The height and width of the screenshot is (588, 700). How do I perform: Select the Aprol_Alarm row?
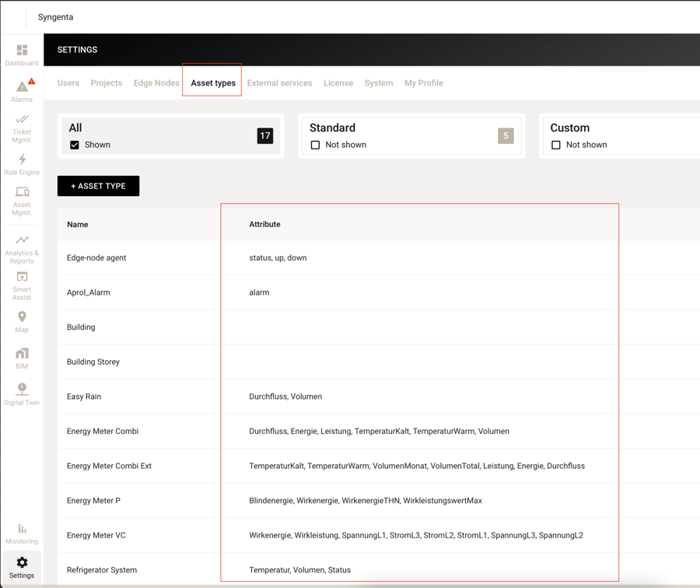click(x=379, y=292)
